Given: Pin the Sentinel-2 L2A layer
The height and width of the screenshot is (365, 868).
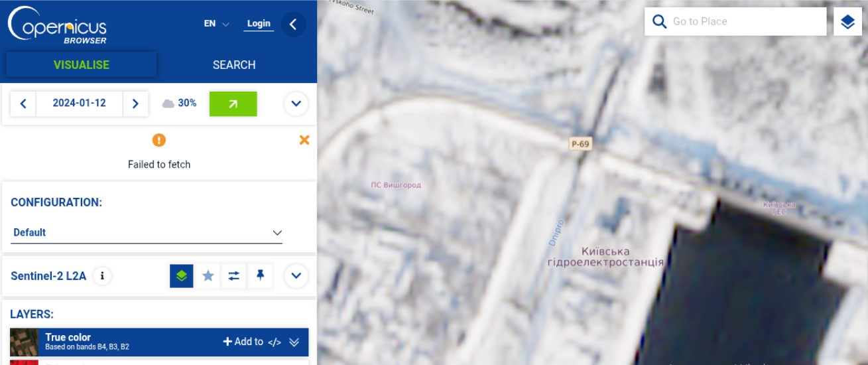Looking at the screenshot, I should [260, 275].
